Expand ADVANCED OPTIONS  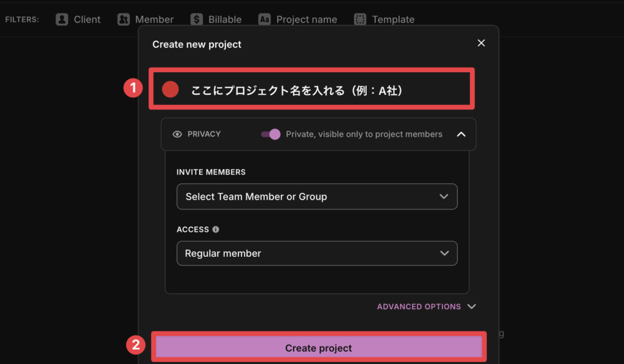[425, 307]
